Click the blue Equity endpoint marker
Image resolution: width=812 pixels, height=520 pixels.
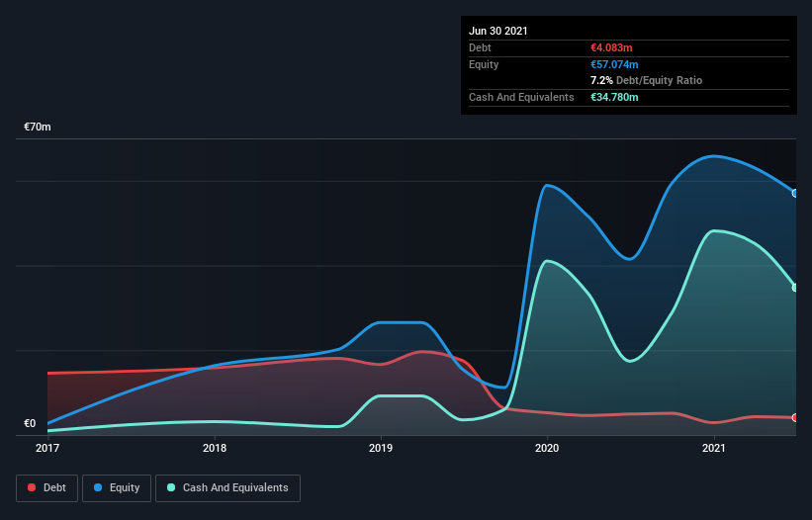click(x=795, y=193)
